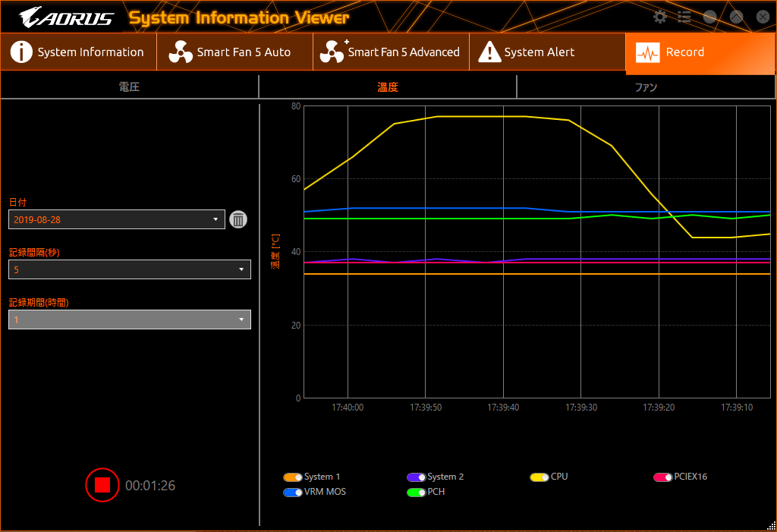Click the 17:39:10 time axis label
This screenshot has width=777, height=532.
737,408
